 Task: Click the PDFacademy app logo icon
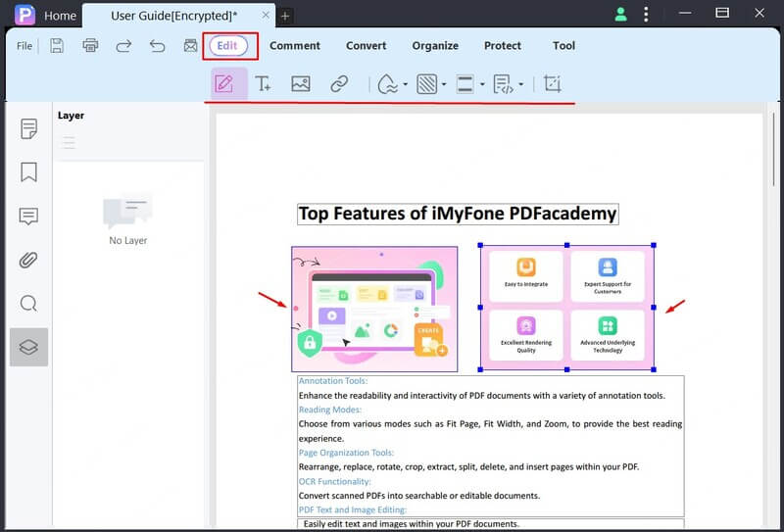click(x=24, y=15)
